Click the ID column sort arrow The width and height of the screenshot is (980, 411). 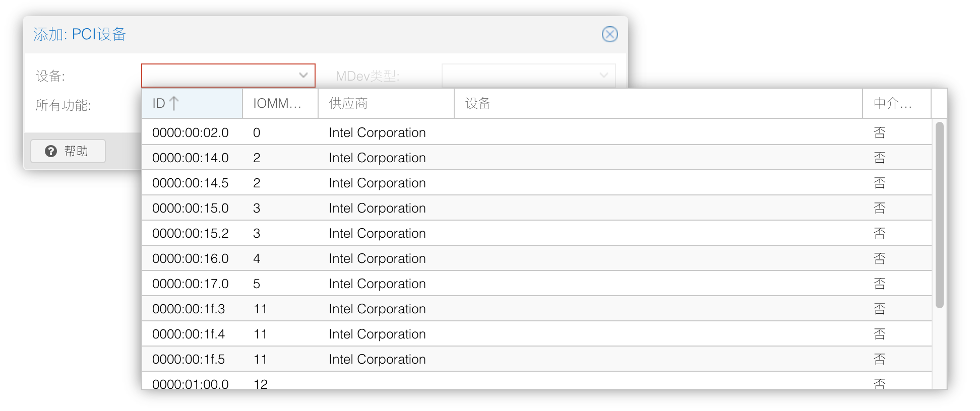point(174,103)
